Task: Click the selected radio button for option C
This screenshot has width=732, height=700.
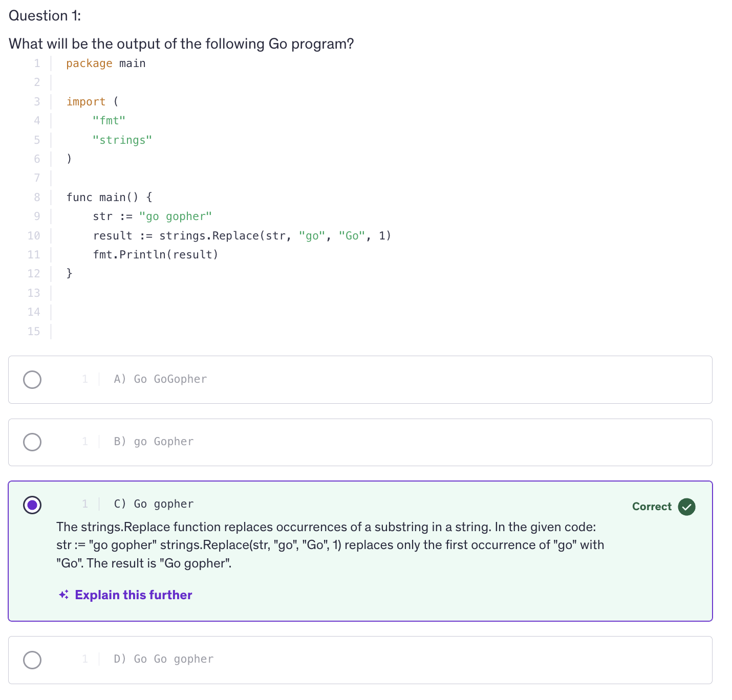Action: tap(32, 505)
